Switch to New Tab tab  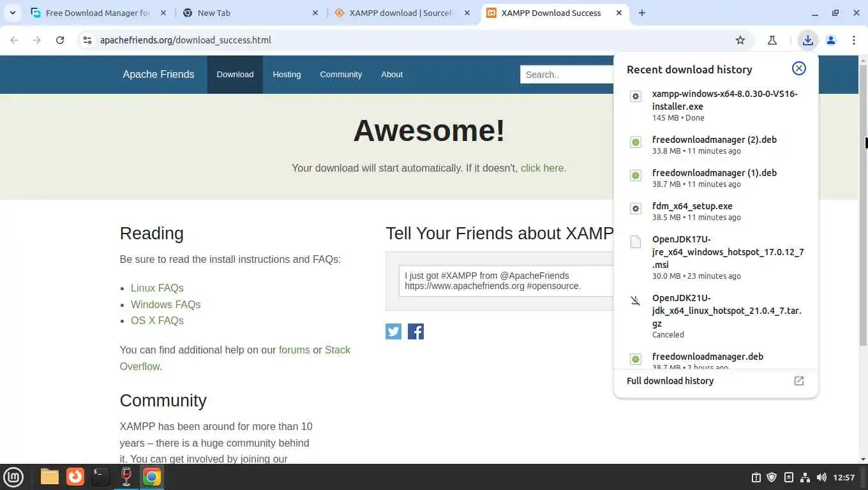[x=250, y=13]
